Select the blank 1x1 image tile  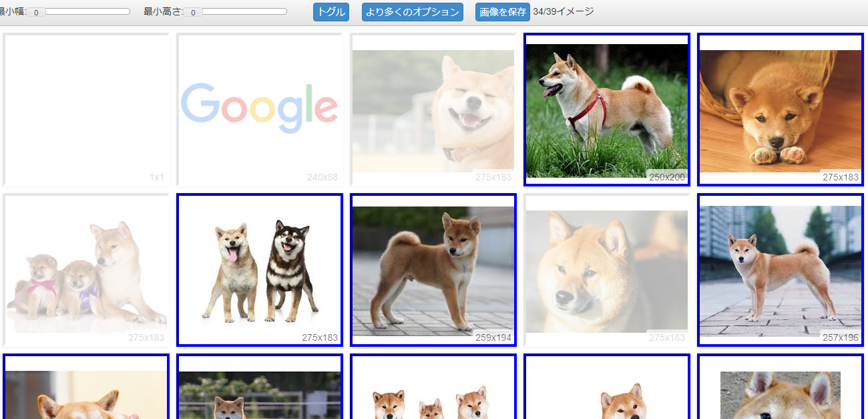(86, 110)
